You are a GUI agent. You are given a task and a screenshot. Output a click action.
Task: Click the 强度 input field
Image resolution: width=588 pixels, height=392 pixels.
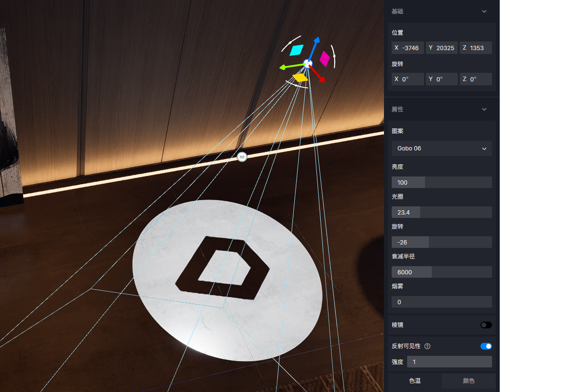(x=449, y=362)
